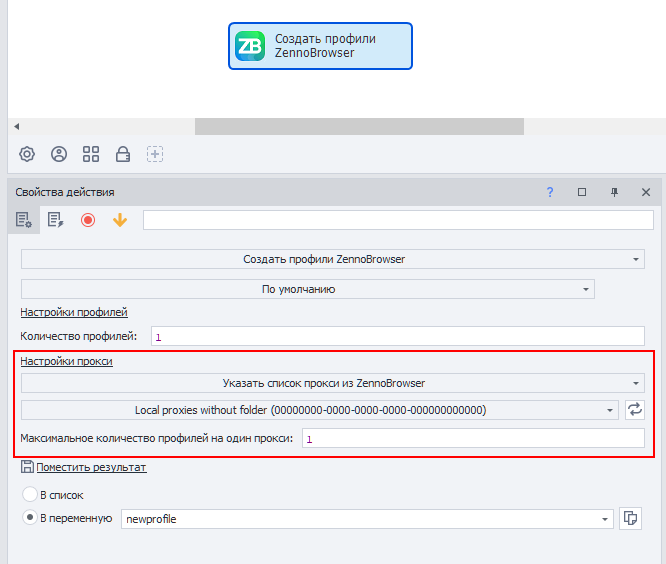Maximize the Свойства действия panel
The image size is (666, 564).
pyautogui.click(x=582, y=192)
